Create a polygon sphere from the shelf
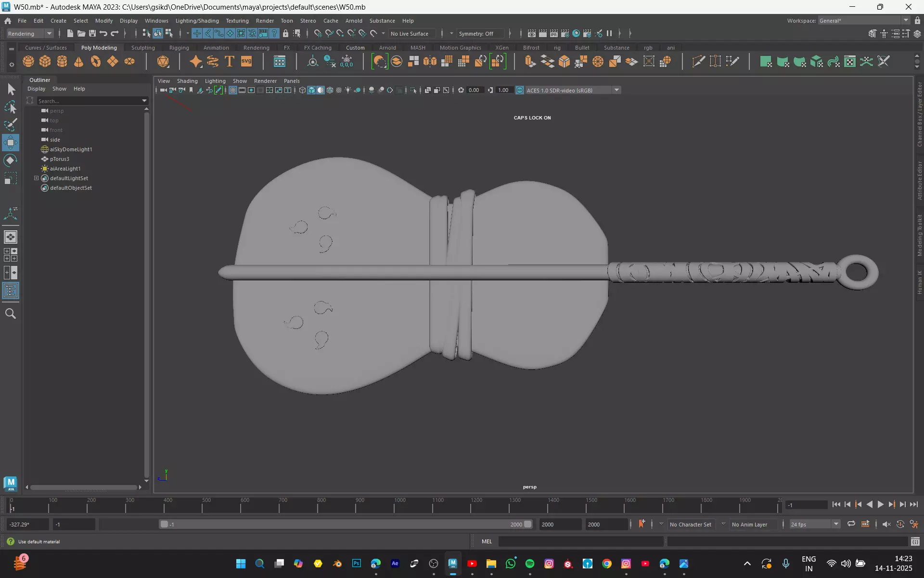This screenshot has width=924, height=578. [28, 61]
